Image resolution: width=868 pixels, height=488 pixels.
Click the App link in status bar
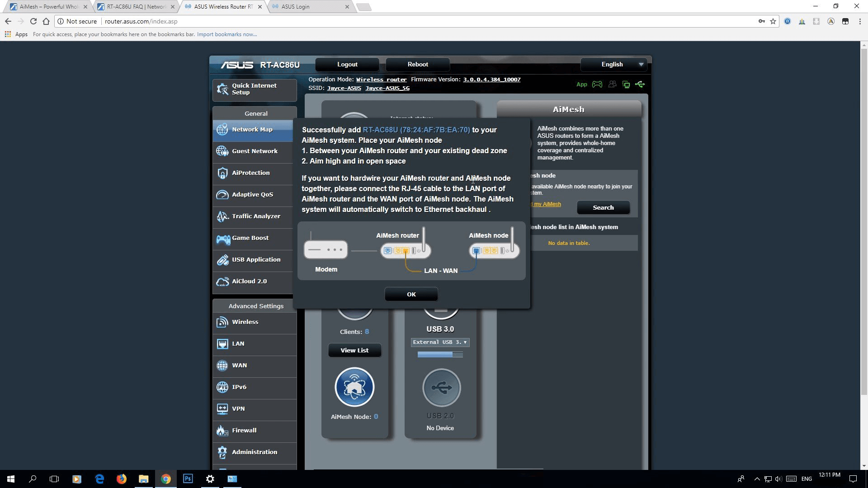coord(581,84)
